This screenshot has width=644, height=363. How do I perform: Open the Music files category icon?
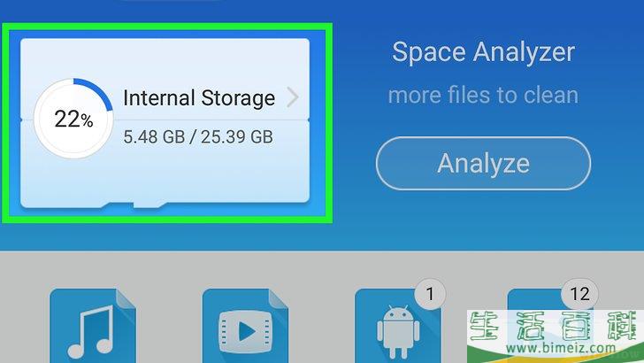(93, 326)
